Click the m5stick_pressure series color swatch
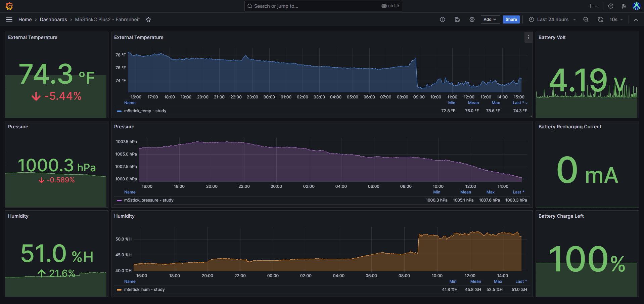644x304 pixels. pos(119,200)
